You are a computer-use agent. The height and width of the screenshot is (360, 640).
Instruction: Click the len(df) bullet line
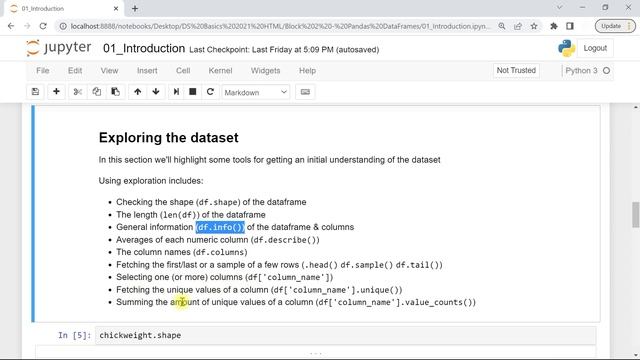click(191, 215)
